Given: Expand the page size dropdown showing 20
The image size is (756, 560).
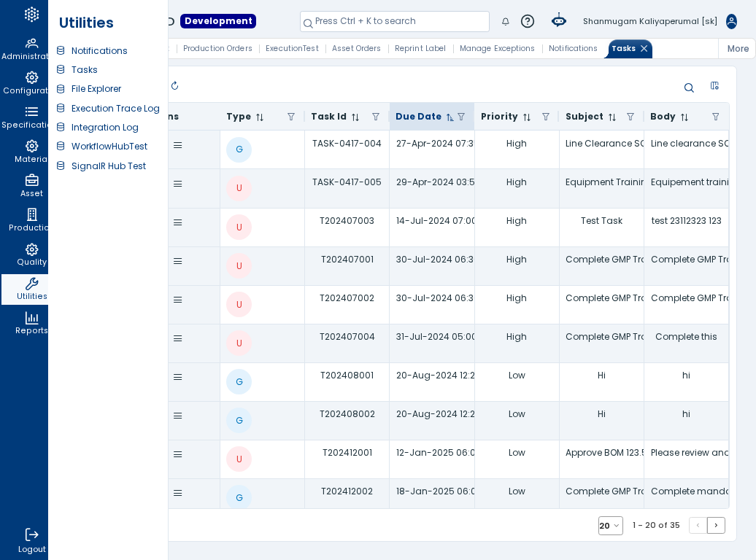Looking at the screenshot, I should point(610,526).
